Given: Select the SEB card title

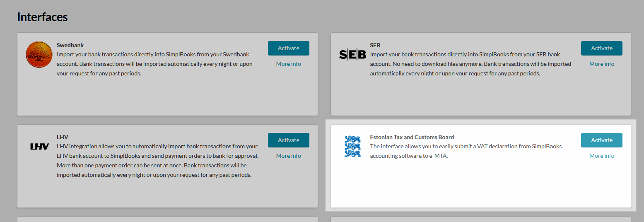Looking at the screenshot, I should (375, 45).
